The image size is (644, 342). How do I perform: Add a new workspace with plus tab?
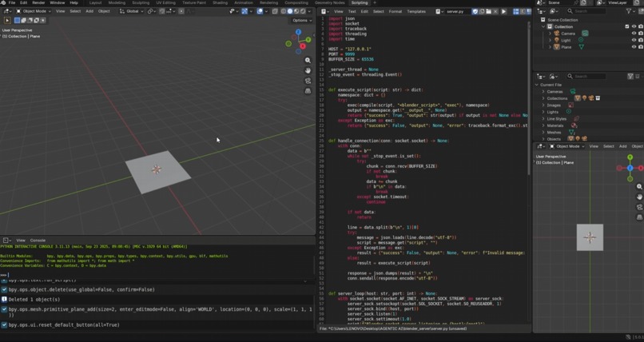tap(375, 2)
